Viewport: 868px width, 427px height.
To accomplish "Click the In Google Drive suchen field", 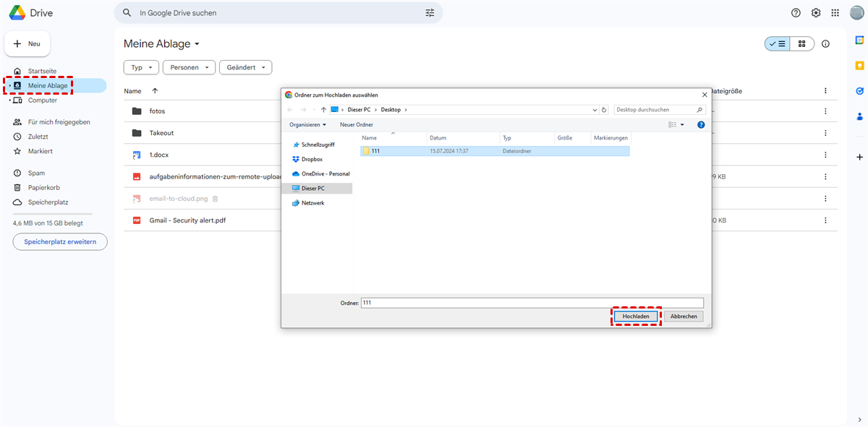I will click(x=278, y=13).
